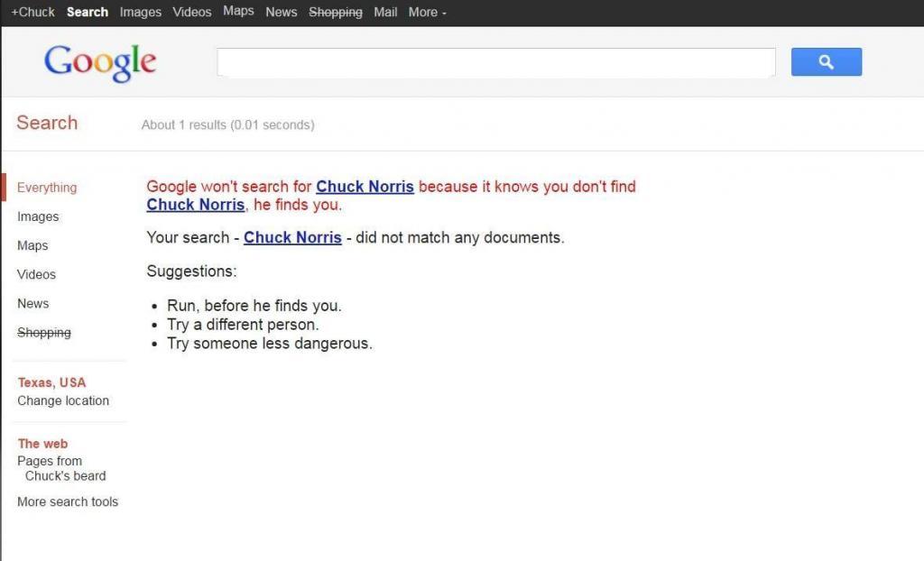Focus the Google search input box
This screenshot has height=561, width=924.
click(x=496, y=62)
